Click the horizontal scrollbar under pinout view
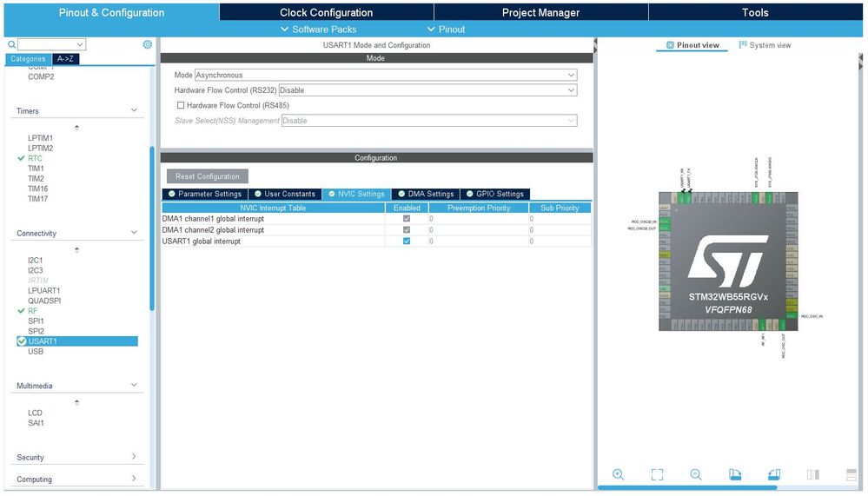868x496 pixels. point(687,487)
